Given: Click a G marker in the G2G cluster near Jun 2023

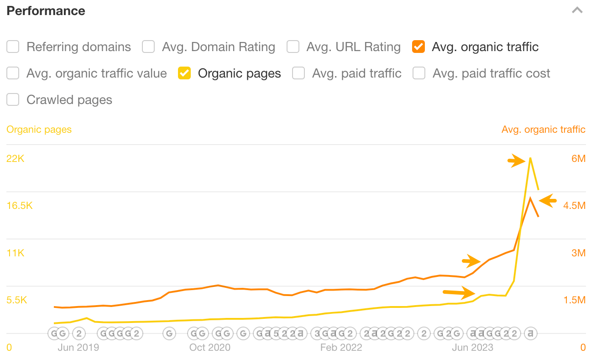Looking at the screenshot, I should tap(440, 333).
